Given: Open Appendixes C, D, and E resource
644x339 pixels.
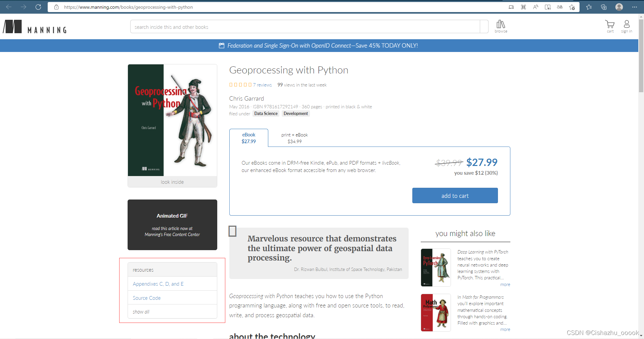Looking at the screenshot, I should coord(158,284).
